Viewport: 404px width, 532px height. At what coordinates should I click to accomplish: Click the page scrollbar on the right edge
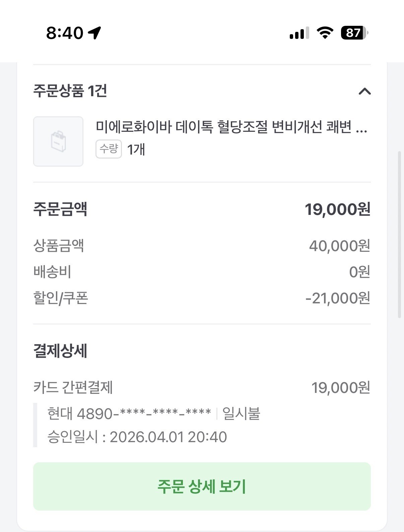tap(399, 235)
